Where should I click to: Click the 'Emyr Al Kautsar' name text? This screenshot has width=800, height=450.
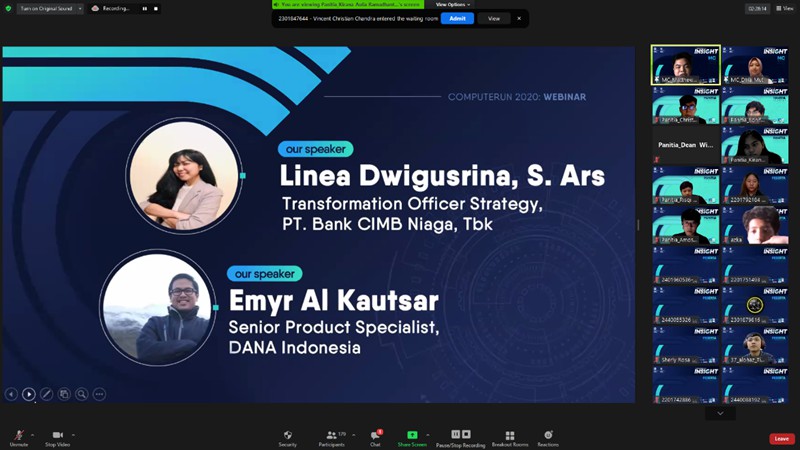coord(334,301)
